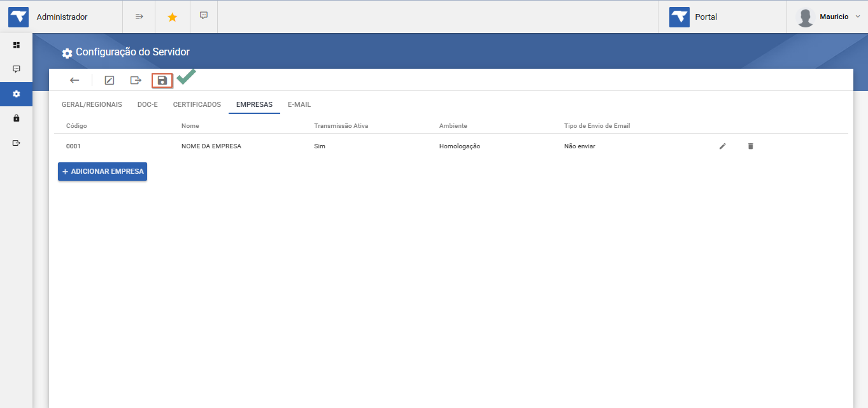Click the favorites star icon
This screenshot has height=408, width=868.
click(x=172, y=17)
